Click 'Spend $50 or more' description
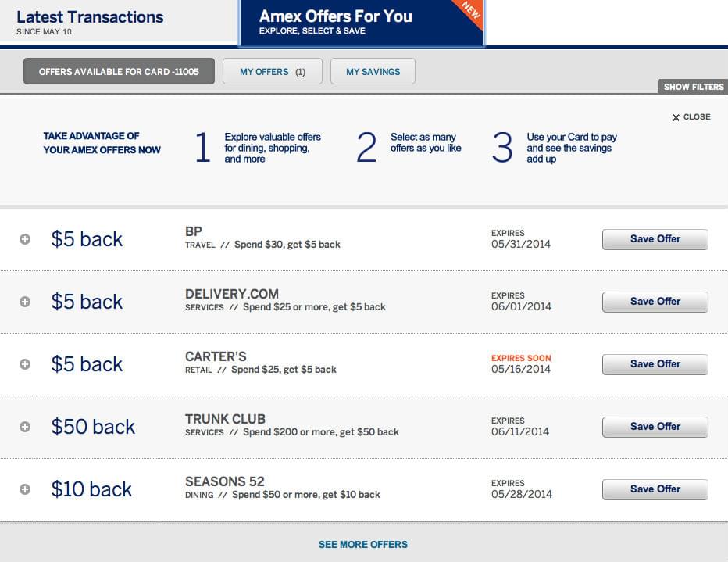 [306, 495]
